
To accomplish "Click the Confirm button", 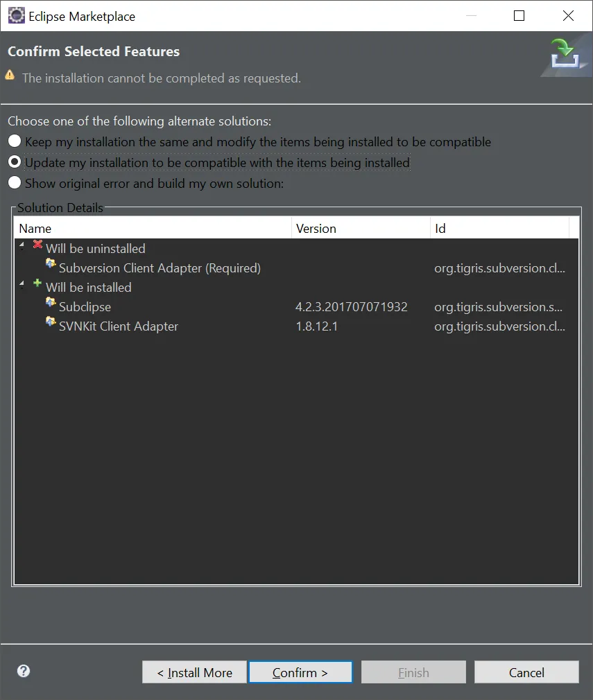I will coord(300,672).
